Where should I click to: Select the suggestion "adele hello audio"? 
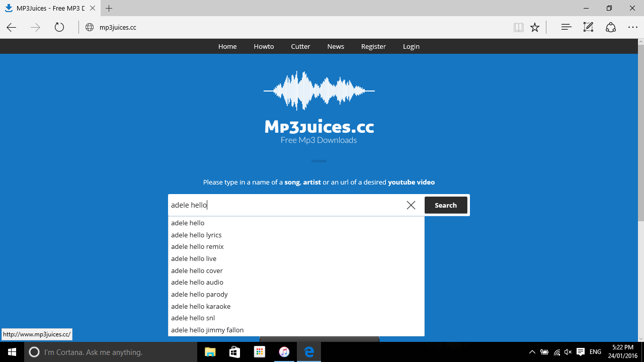pos(296,282)
